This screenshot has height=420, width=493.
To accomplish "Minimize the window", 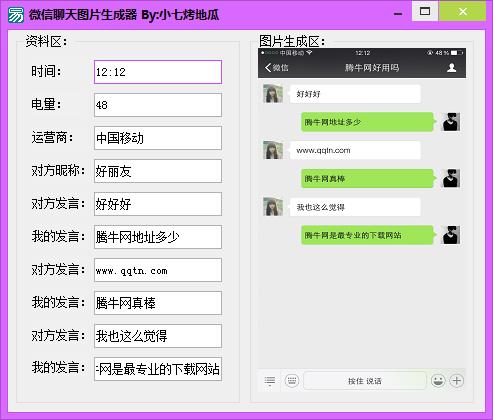I will coord(397,14).
